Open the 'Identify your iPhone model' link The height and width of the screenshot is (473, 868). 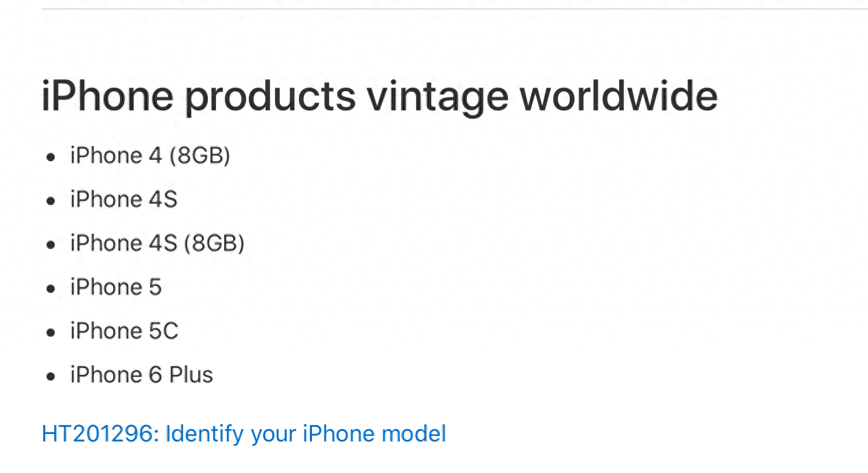(x=306, y=434)
